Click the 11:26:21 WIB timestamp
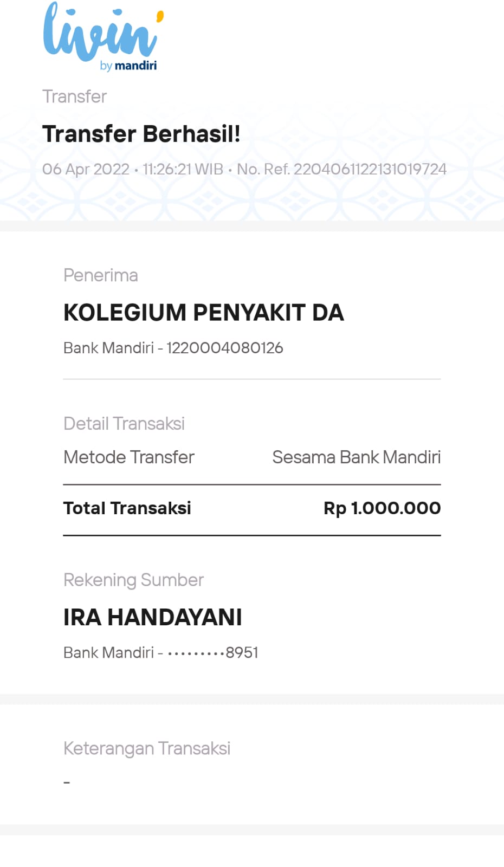Screen dimensions: 504x867 (x=183, y=169)
